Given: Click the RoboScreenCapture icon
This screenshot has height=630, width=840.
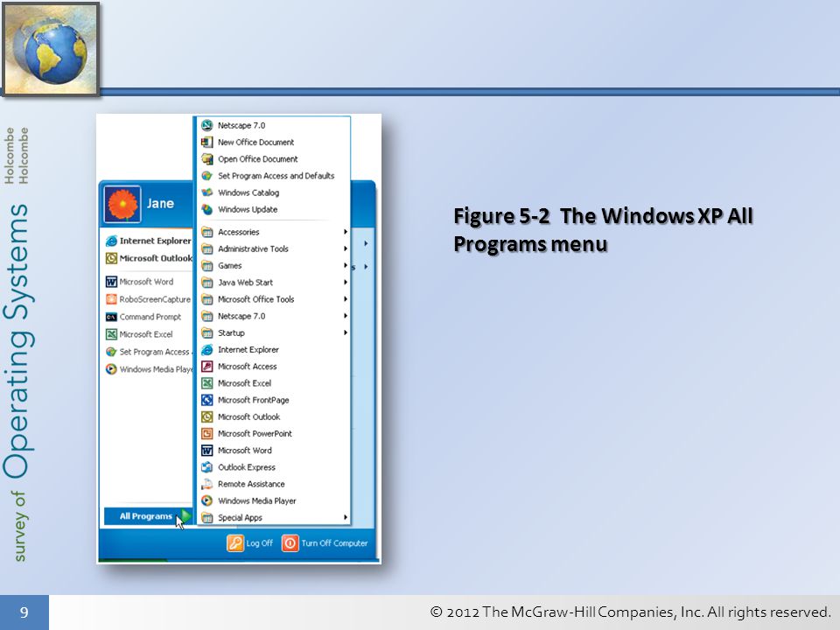Looking at the screenshot, I should pos(111,299).
